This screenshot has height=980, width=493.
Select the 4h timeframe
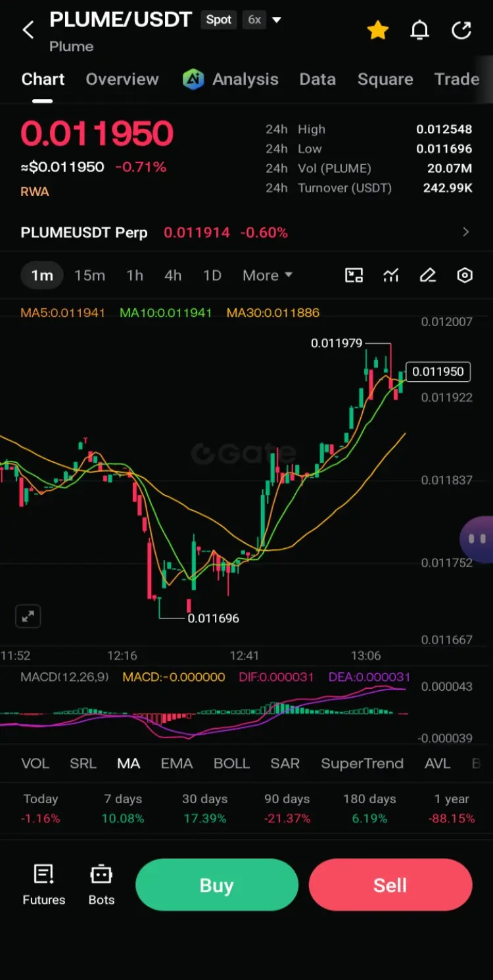click(173, 275)
